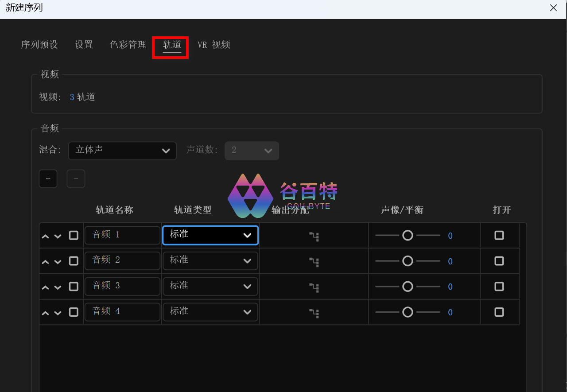Move 音频 4 track up with arrow

(x=45, y=313)
